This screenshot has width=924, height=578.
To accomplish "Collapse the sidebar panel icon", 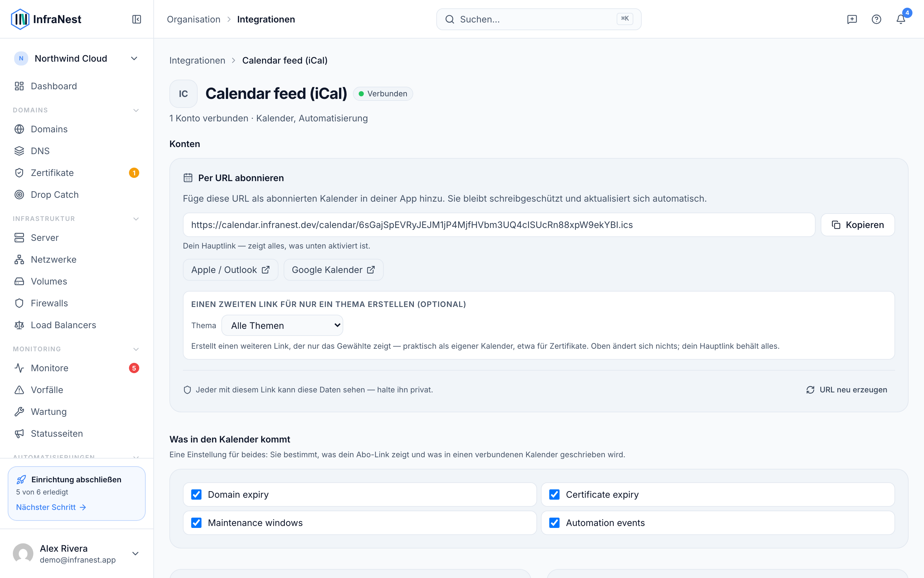I will click(x=137, y=19).
